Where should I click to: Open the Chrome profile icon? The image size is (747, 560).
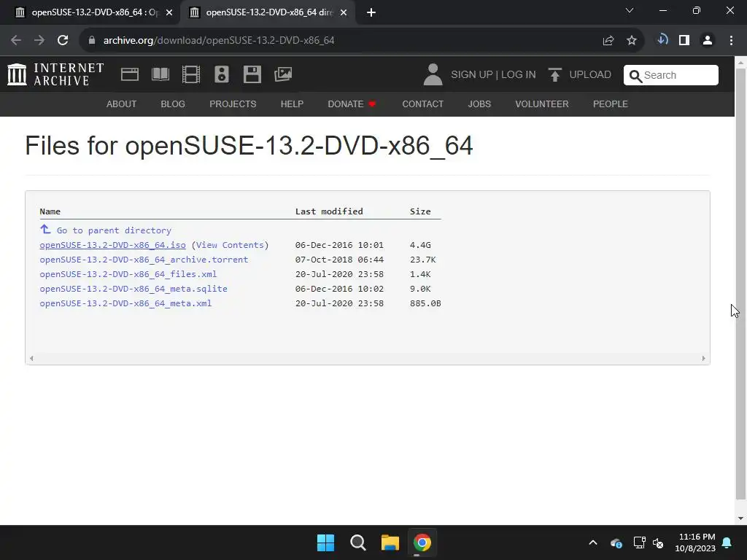[x=708, y=41]
